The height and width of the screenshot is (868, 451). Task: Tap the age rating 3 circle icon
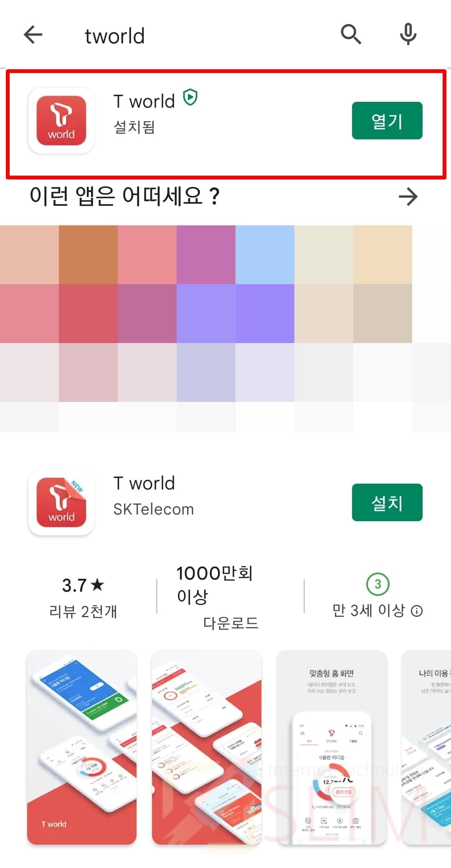(378, 584)
